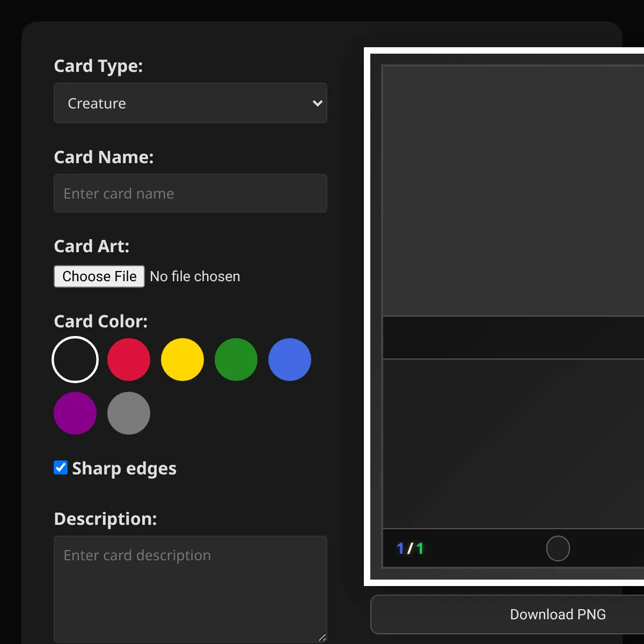Click the "Sharp edges" label
This screenshot has width=644, height=644.
[x=125, y=469]
